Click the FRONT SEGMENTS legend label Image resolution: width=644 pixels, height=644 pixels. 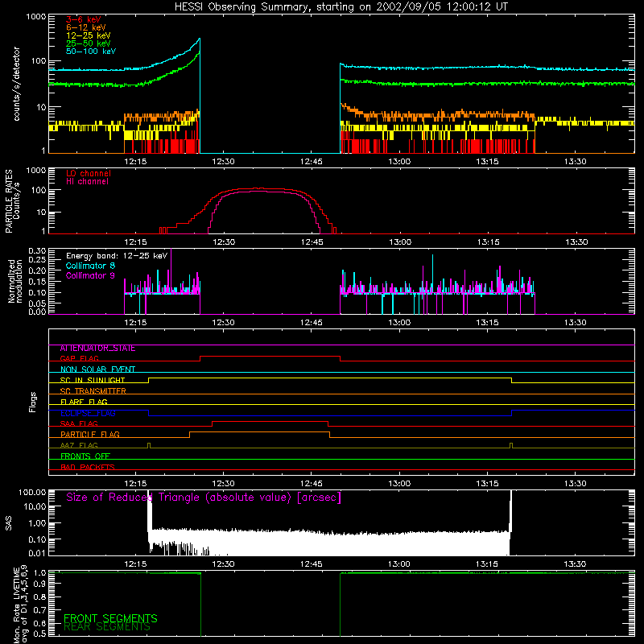(x=110, y=618)
